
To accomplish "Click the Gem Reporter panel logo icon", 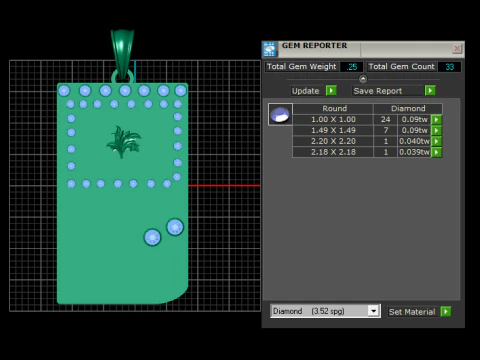I will [x=270, y=49].
